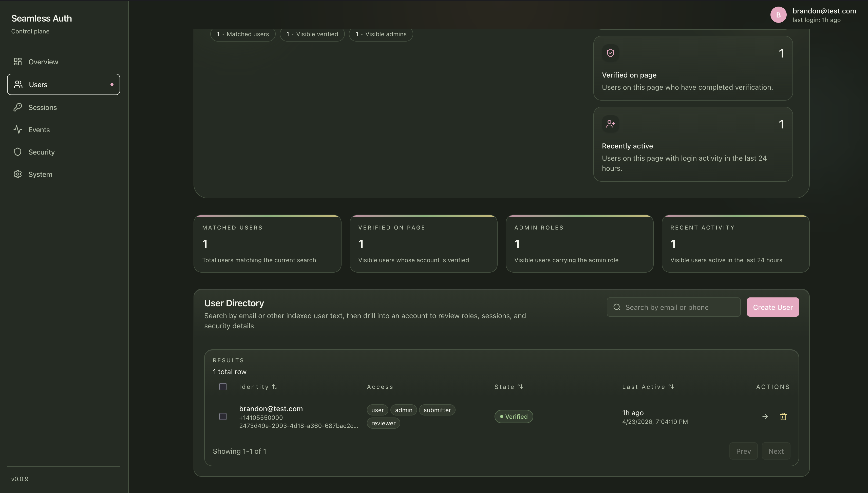Image resolution: width=868 pixels, height=493 pixels.
Task: Open the Security menu item
Action: (x=64, y=152)
